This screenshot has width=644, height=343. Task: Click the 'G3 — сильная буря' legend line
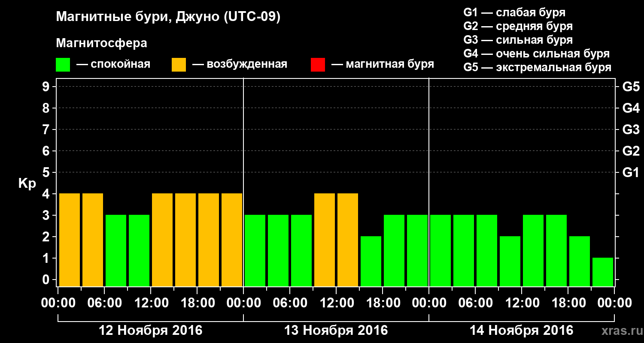tap(518, 40)
